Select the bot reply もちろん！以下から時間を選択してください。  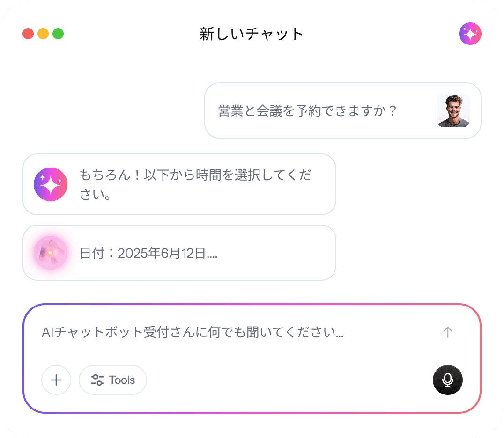195,184
